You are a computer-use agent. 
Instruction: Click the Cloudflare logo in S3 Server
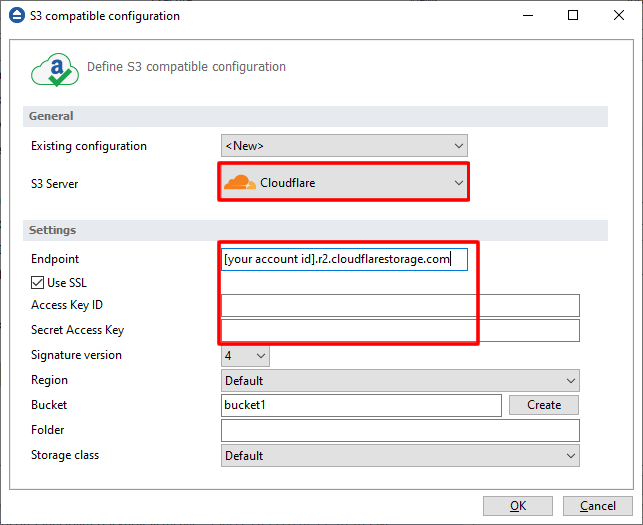coord(239,183)
